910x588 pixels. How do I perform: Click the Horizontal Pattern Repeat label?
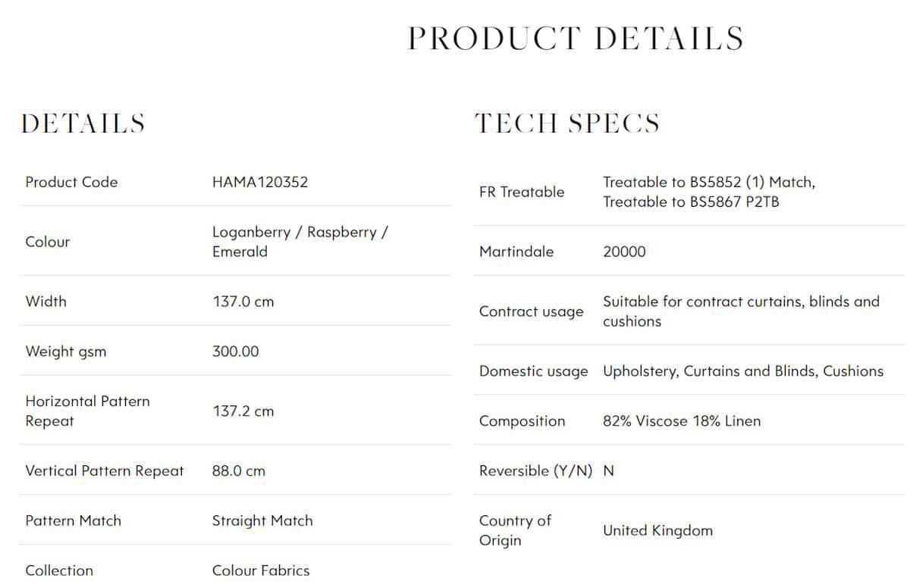pyautogui.click(x=88, y=411)
